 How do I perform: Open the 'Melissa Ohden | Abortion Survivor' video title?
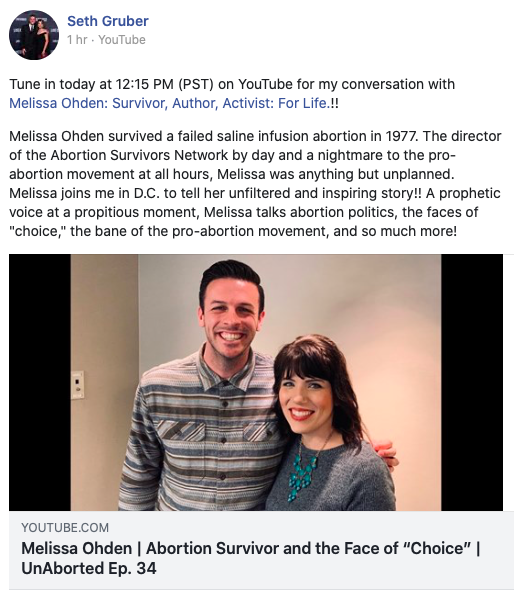click(251, 548)
